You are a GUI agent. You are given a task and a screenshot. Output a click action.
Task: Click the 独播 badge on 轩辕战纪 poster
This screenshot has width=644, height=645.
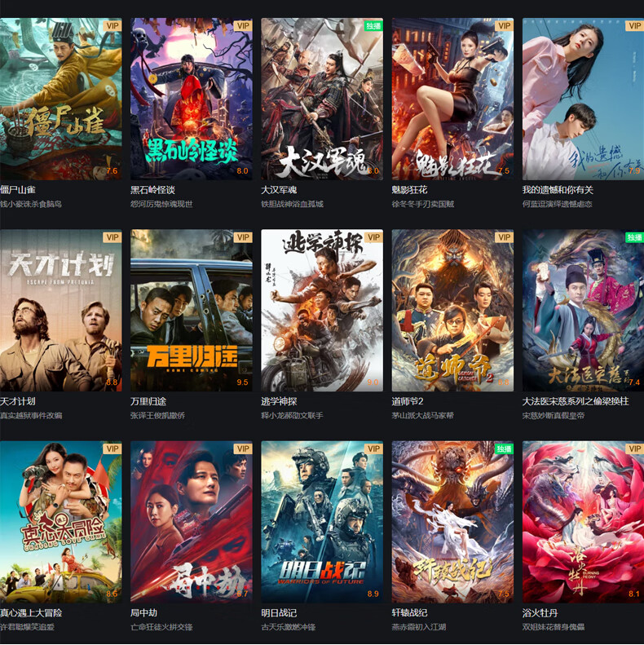504,448
